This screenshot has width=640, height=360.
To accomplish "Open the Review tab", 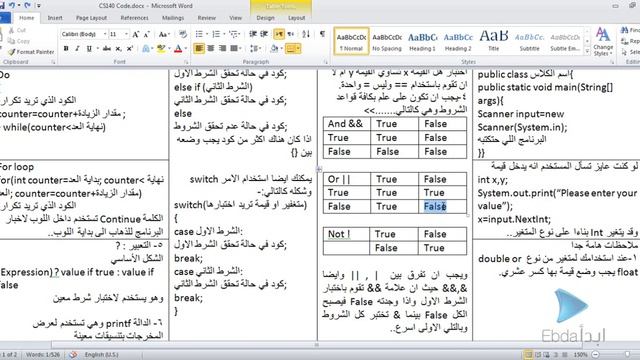I will pyautogui.click(x=207, y=18).
